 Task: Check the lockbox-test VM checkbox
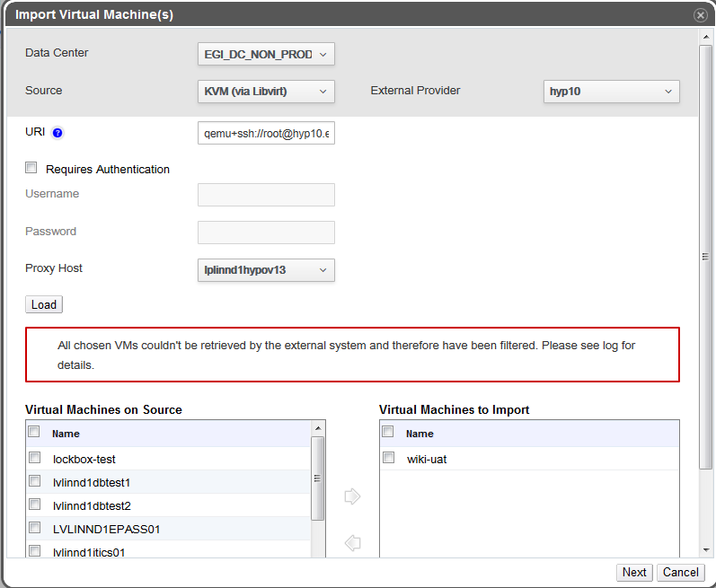[x=34, y=458]
